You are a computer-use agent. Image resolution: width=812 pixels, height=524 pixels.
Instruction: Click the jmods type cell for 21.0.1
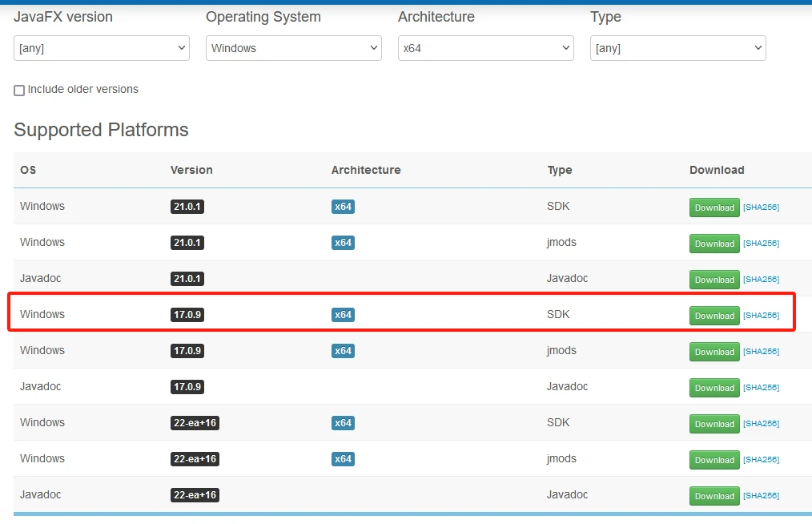pyautogui.click(x=561, y=242)
